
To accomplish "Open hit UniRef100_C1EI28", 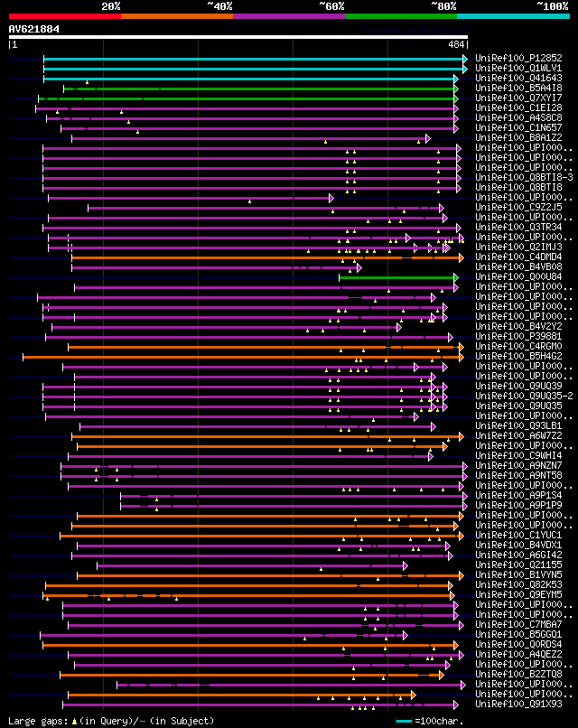I will pos(518,107).
